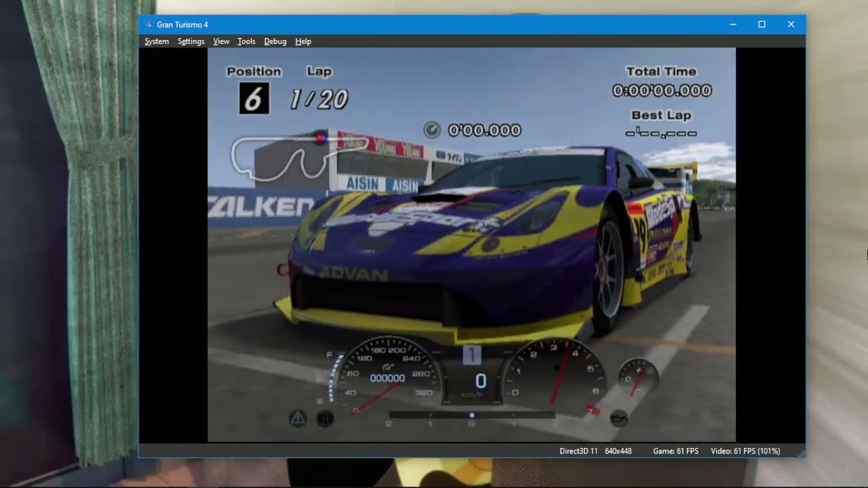Click the gear indicator showing 1
Image resolution: width=868 pixels, height=488 pixels.
[472, 354]
